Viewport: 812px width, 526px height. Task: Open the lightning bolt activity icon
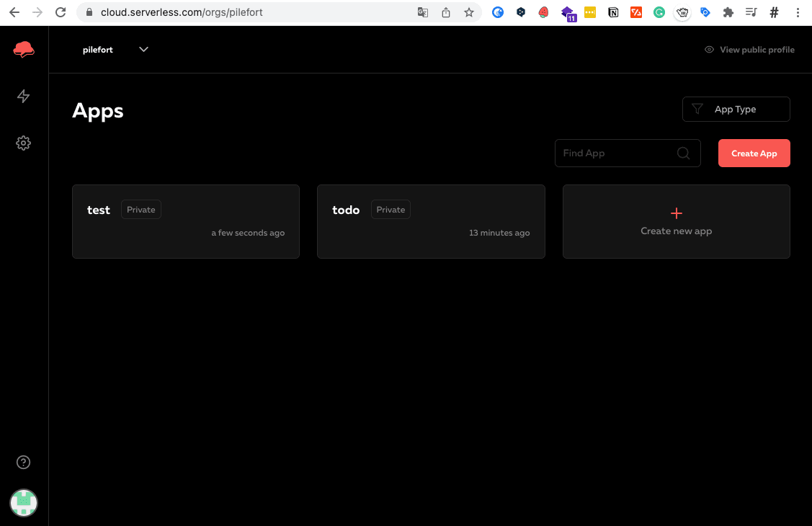(x=24, y=96)
